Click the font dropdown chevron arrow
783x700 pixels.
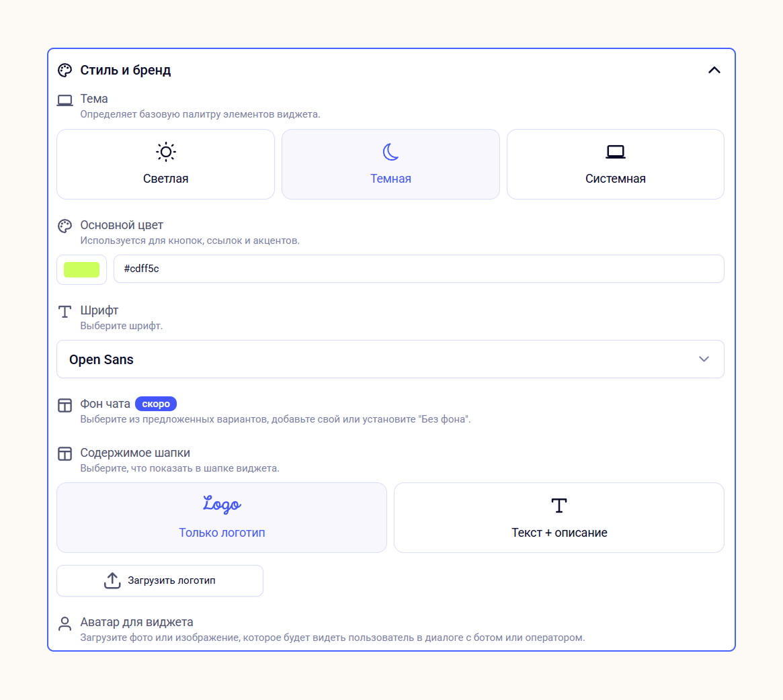pyautogui.click(x=704, y=359)
